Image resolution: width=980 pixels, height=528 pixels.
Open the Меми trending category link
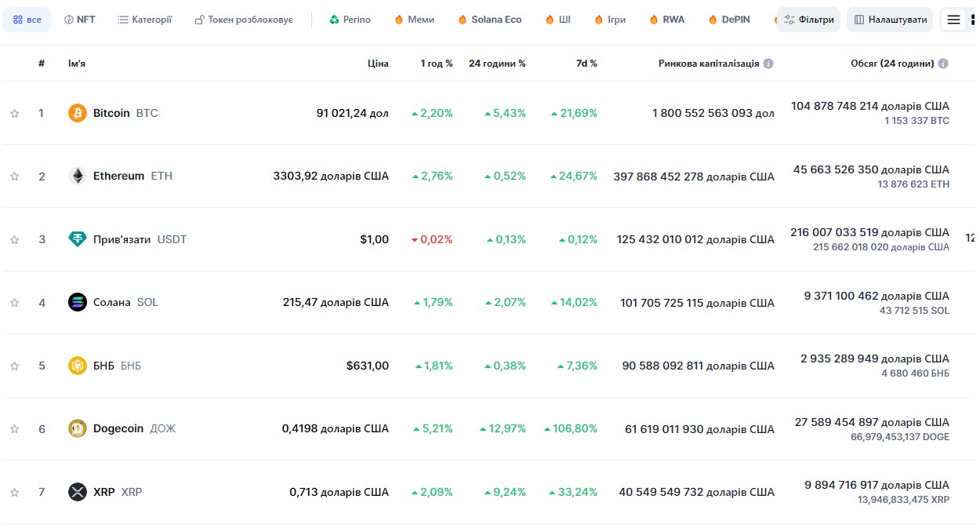tap(414, 20)
